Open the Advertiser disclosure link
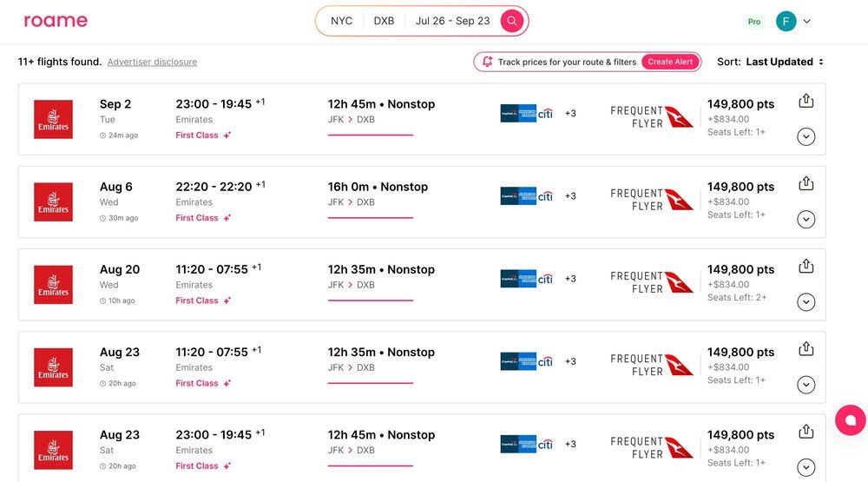 152,63
